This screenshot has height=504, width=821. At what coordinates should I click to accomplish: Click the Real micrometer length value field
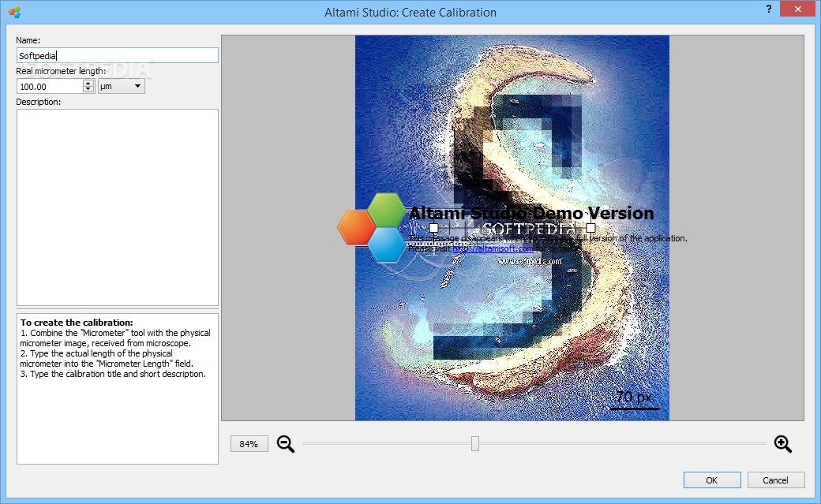[50, 86]
